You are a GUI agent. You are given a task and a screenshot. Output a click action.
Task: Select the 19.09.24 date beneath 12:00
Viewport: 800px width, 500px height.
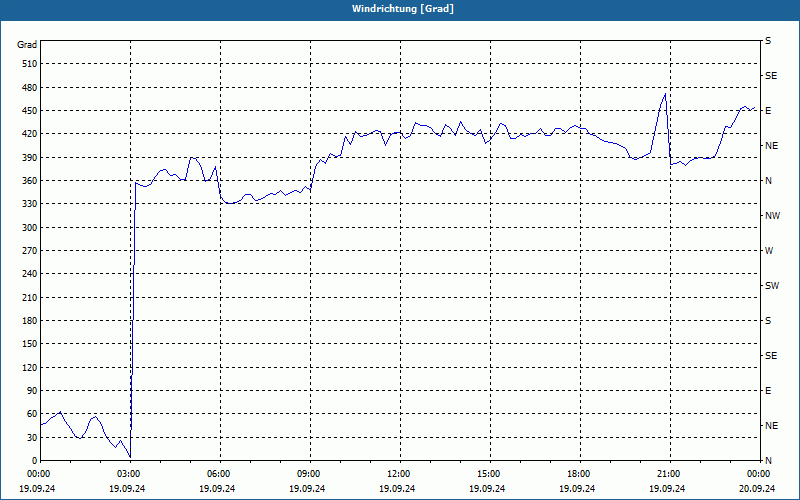[x=396, y=488]
